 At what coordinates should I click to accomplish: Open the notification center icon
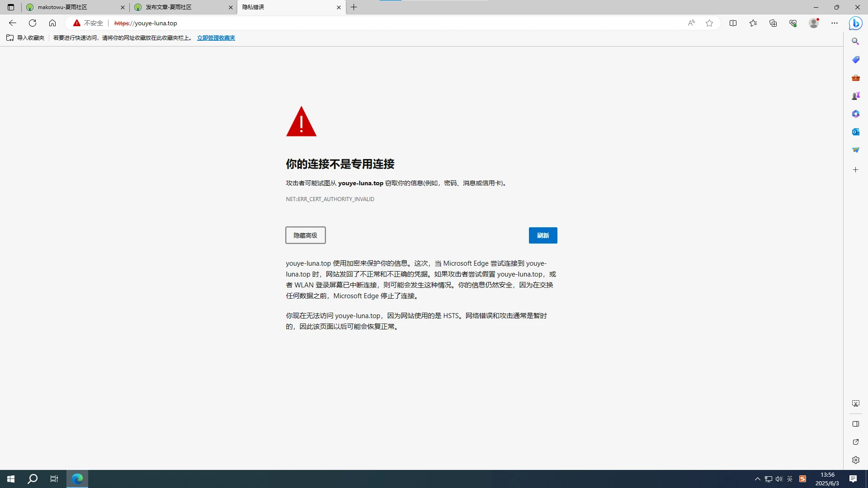853,479
